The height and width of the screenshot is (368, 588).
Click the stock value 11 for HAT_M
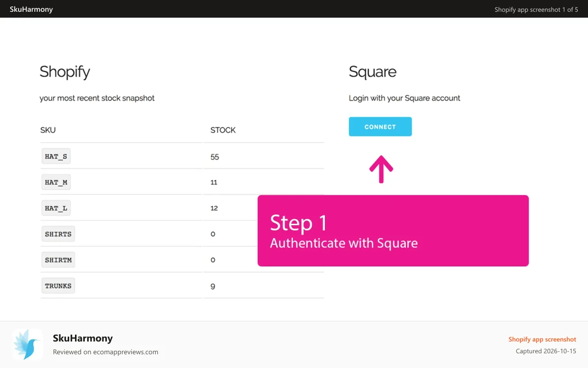pos(214,182)
